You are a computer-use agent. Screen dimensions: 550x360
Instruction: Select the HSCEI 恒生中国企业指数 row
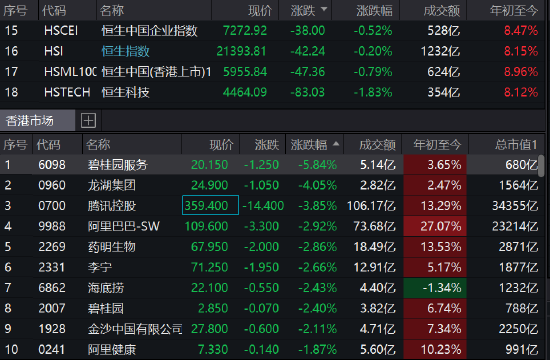pyautogui.click(x=273, y=31)
